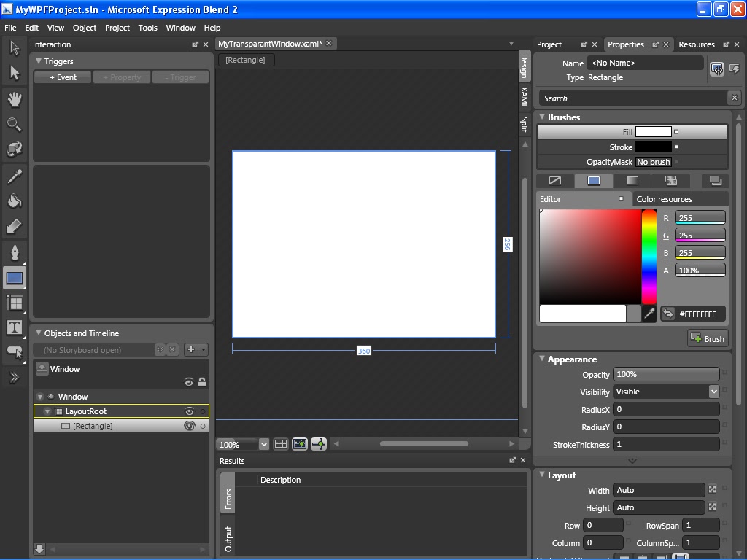Click the Brush button in the color editor
The image size is (747, 560).
pyautogui.click(x=707, y=338)
